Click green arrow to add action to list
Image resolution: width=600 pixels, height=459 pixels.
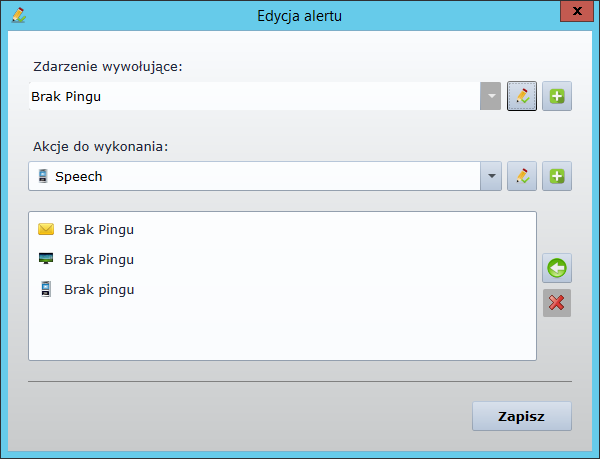557,268
